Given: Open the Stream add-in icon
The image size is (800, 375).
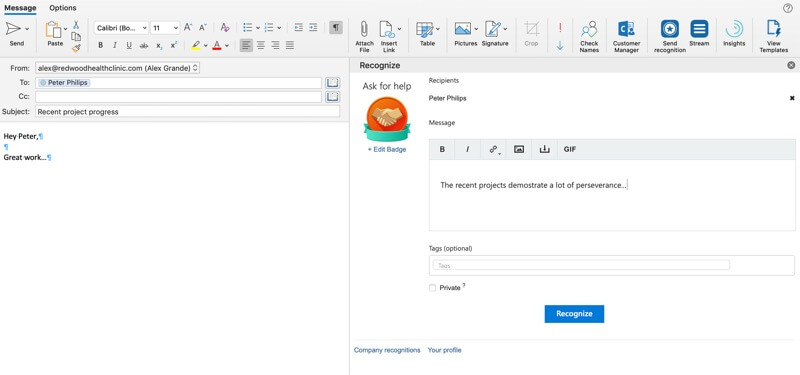Looking at the screenshot, I should [699, 29].
